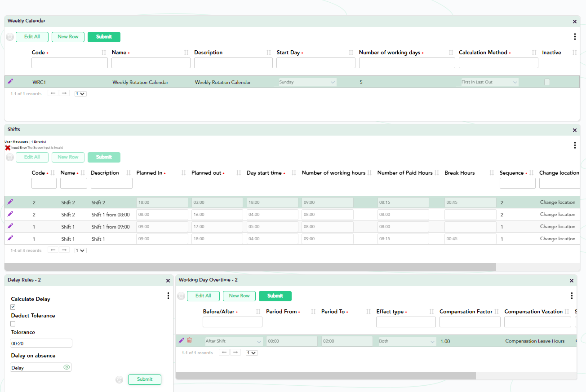Edit the After Shift overtime row pencil

pos(182,340)
